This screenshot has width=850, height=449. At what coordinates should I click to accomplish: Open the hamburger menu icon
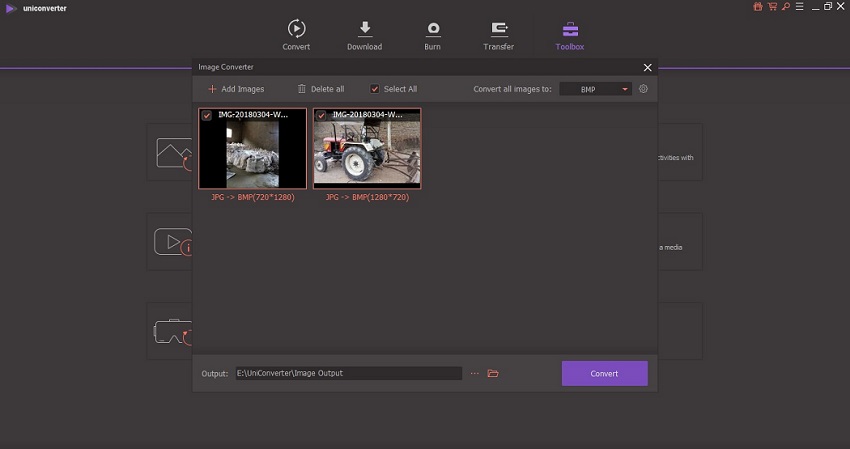pos(800,7)
